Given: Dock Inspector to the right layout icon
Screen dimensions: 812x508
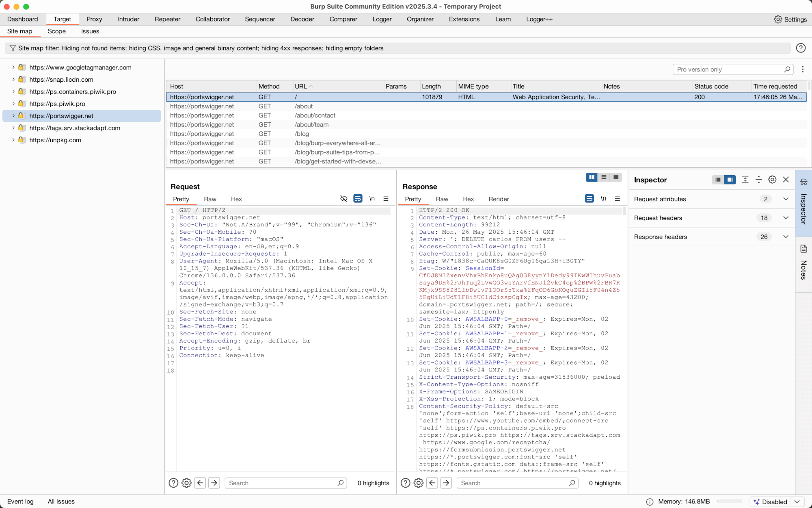Looking at the screenshot, I should (730, 180).
